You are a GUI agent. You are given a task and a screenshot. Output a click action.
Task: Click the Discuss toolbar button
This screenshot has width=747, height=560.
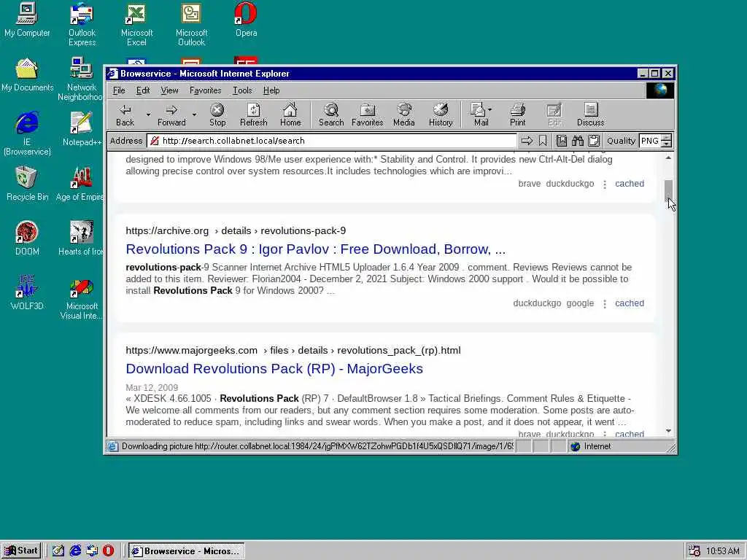(x=590, y=114)
